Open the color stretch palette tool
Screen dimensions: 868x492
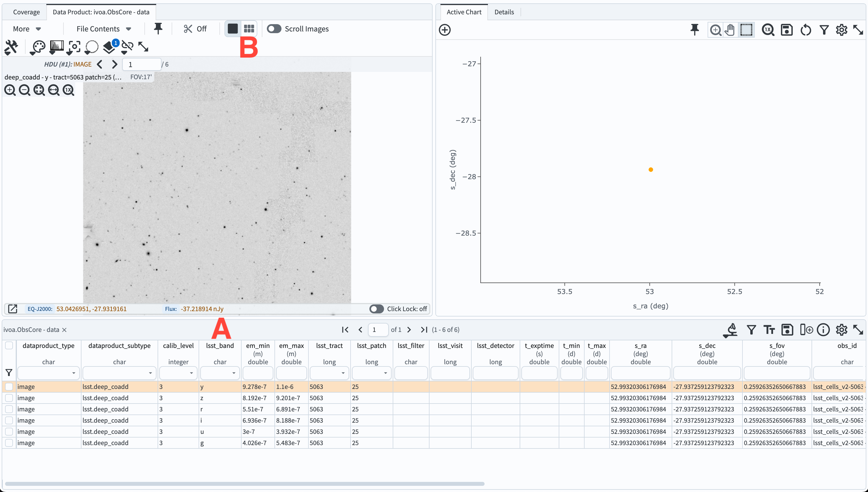(x=38, y=47)
